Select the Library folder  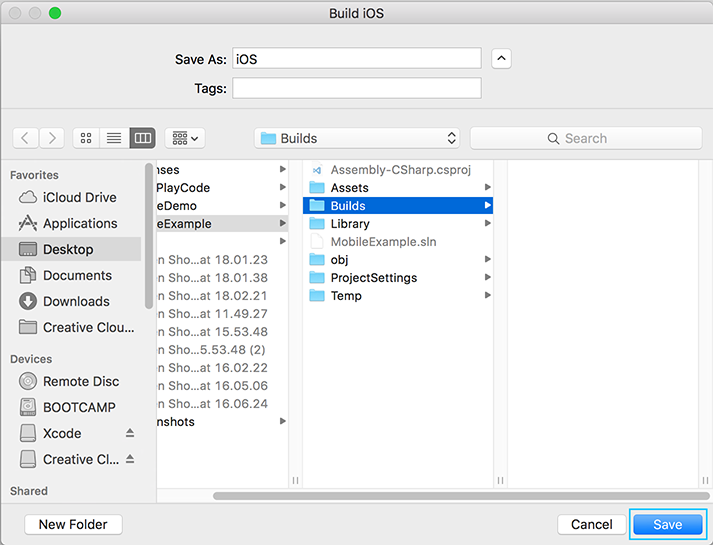[398, 224]
